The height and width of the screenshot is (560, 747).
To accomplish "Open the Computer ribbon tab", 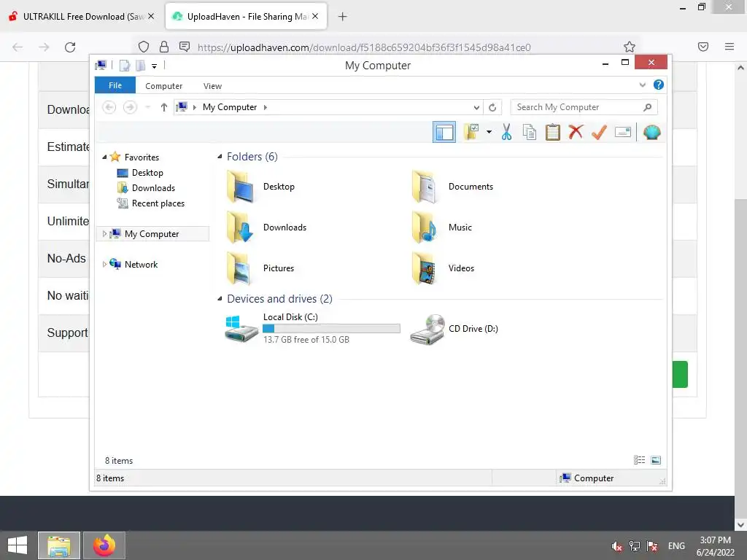I will point(164,86).
